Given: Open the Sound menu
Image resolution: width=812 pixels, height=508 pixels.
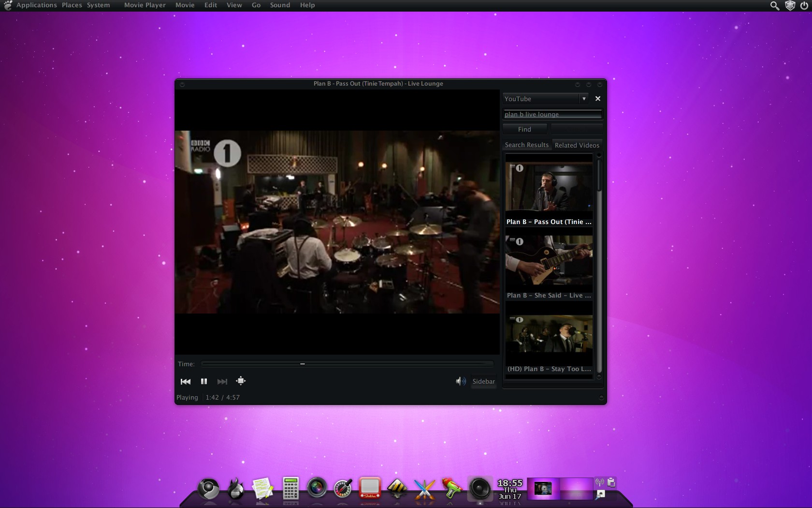Looking at the screenshot, I should [280, 5].
